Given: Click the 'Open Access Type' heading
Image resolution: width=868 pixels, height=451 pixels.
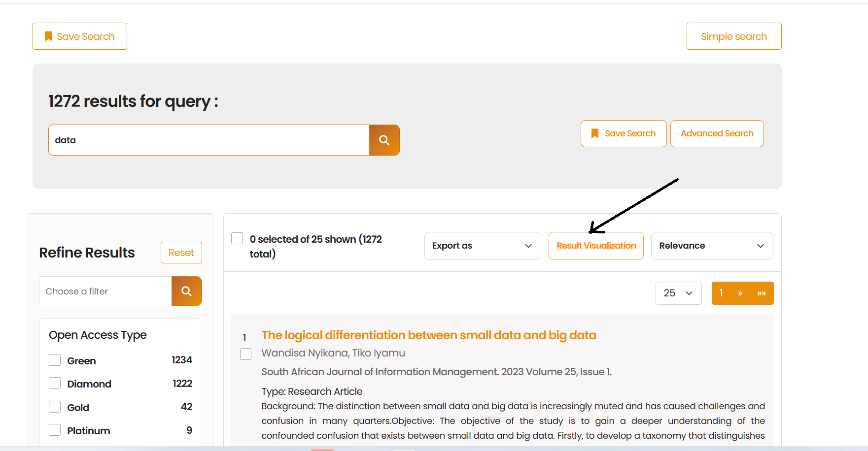Looking at the screenshot, I should [98, 335].
